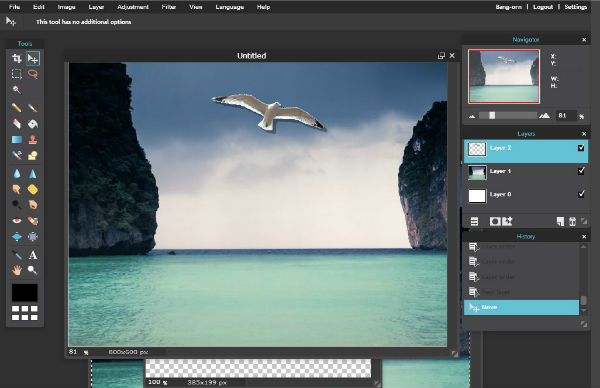600x388 pixels.
Task: Toggle visibility checkbox of Layer 2
Action: click(x=581, y=148)
